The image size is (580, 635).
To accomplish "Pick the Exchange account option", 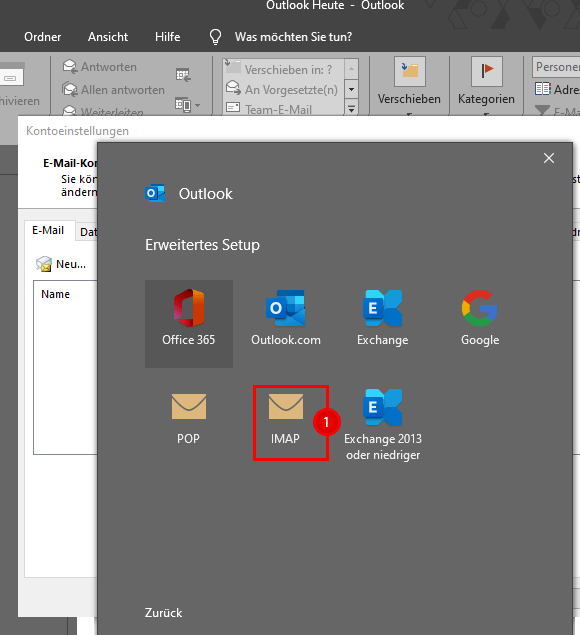I will coord(383,318).
